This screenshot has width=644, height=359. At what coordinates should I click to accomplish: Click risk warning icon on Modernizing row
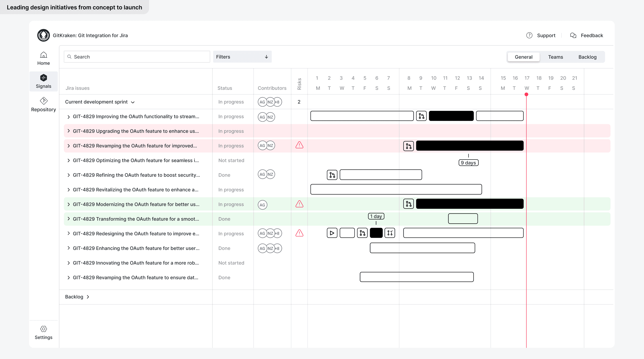tap(299, 204)
